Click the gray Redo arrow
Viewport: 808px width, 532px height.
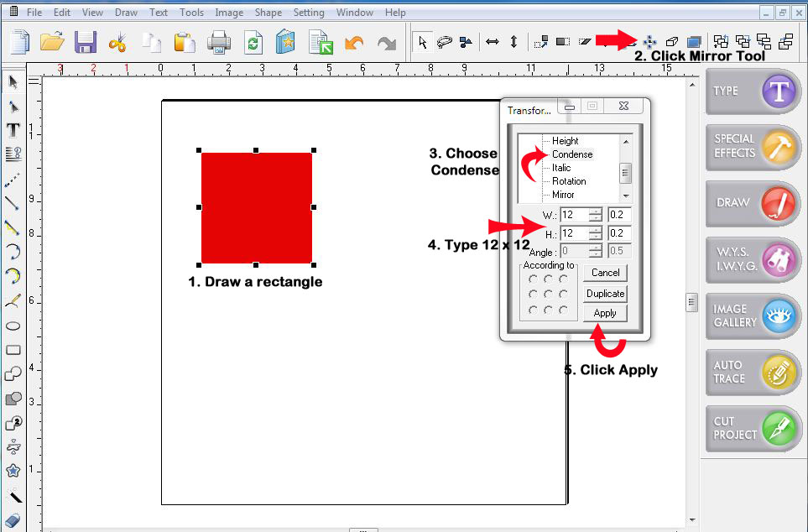coord(387,43)
